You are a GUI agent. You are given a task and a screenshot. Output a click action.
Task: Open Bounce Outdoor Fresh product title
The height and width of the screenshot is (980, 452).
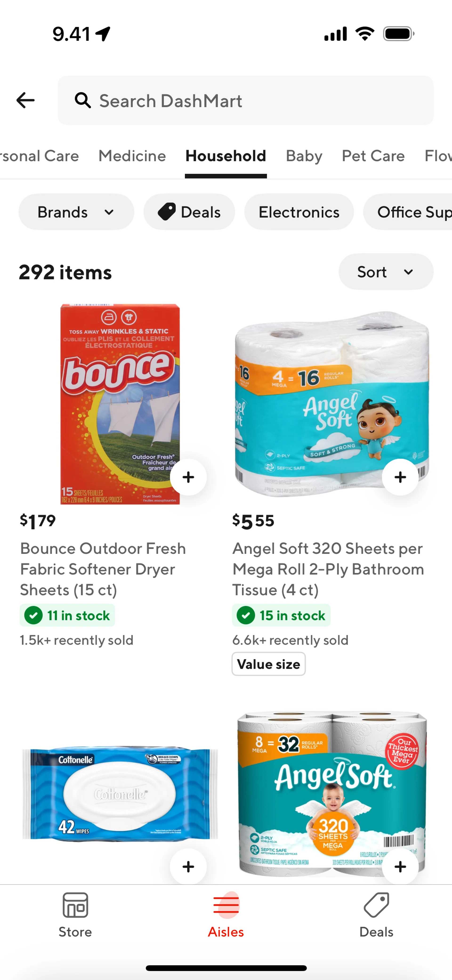103,569
